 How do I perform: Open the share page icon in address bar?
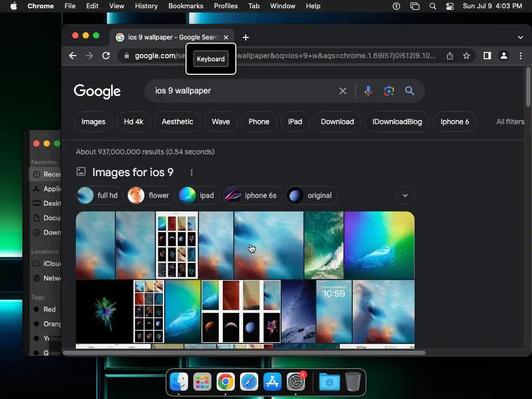pyautogui.click(x=450, y=56)
